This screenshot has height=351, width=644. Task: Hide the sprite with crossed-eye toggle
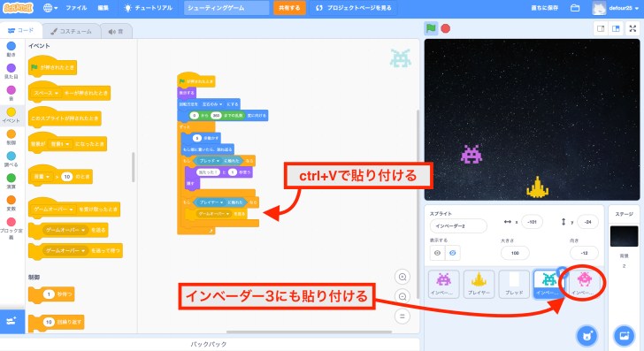[453, 253]
